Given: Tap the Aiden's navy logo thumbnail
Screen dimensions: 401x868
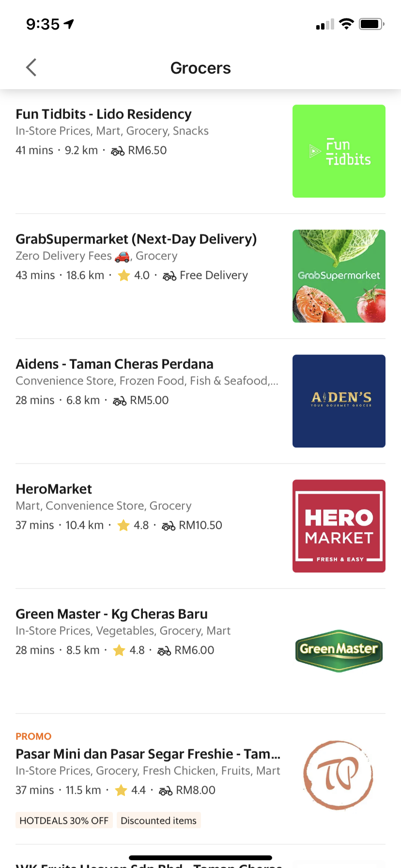Looking at the screenshot, I should [339, 401].
